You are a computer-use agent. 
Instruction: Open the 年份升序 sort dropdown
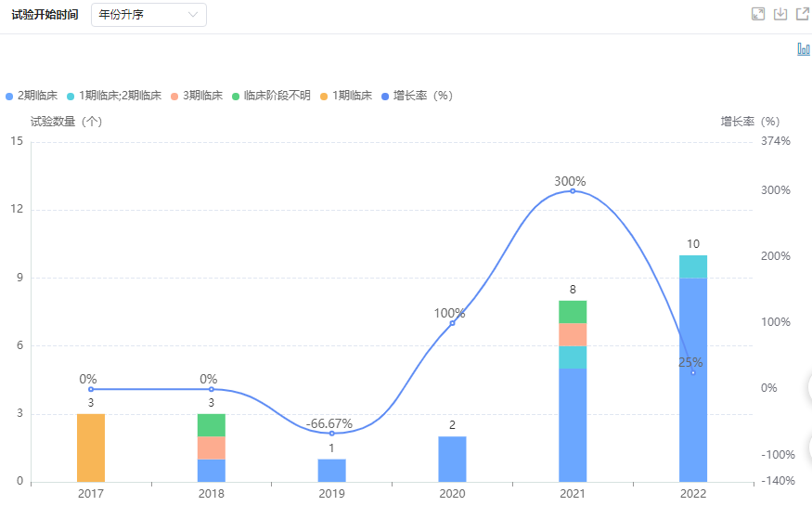click(x=148, y=15)
